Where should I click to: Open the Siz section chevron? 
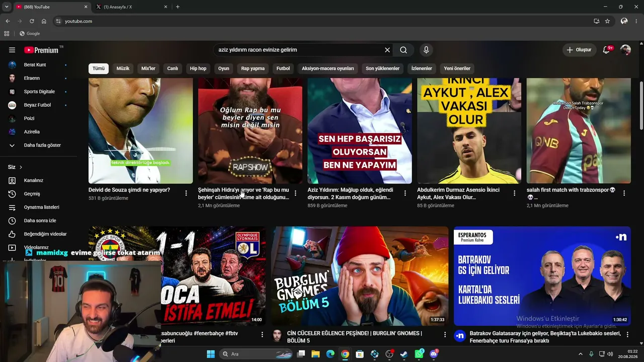pos(21,167)
